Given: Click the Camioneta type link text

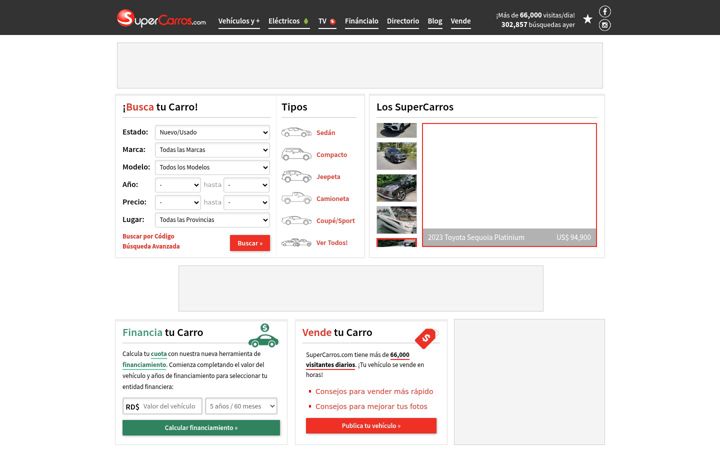Looking at the screenshot, I should tap(332, 198).
